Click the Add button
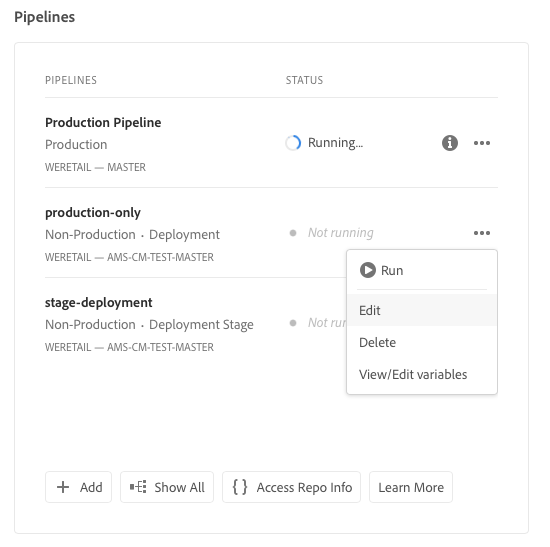The height and width of the screenshot is (547, 550). click(x=79, y=487)
